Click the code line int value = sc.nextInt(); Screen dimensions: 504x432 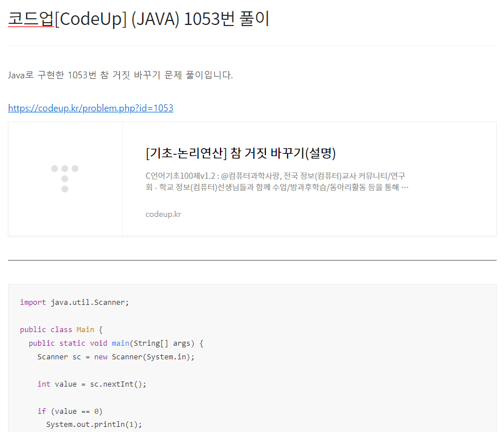click(x=91, y=384)
